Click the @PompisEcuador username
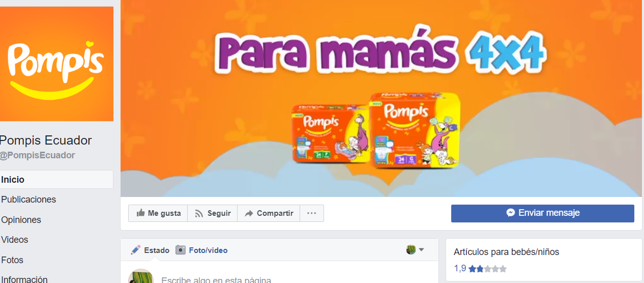 tap(37, 155)
